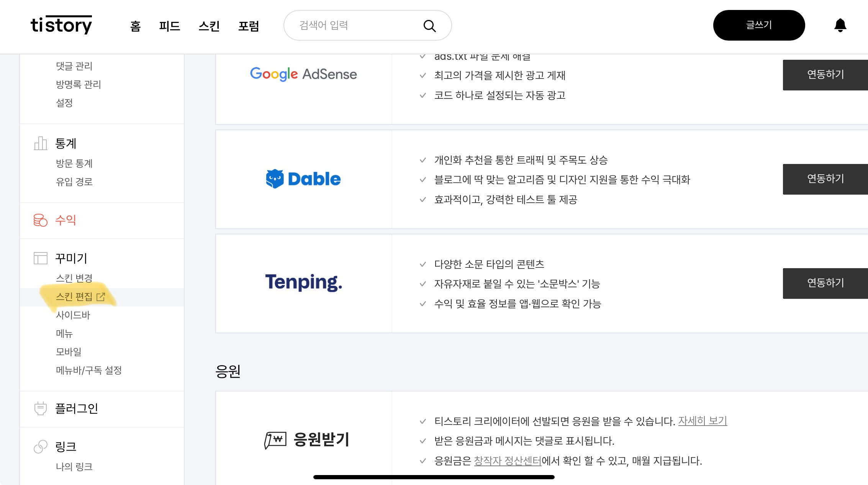Open 메뉴 under 꾸미기

[64, 333]
